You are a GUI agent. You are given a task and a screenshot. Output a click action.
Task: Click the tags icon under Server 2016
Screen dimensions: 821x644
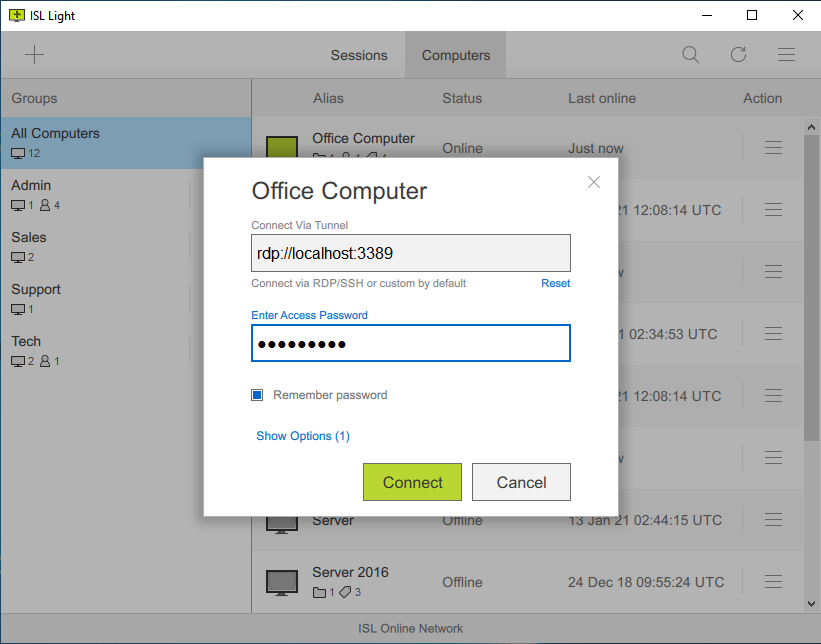point(345,592)
